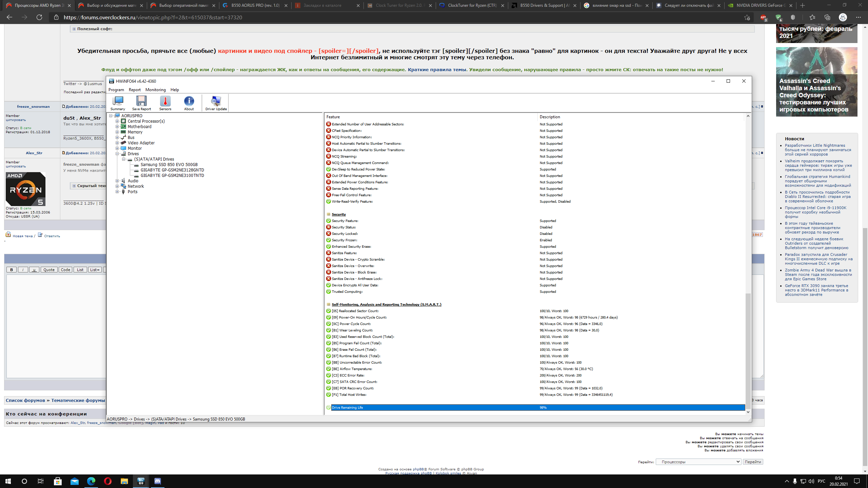Collapse the (S)ATA/ATAPI Drives node

click(x=124, y=159)
